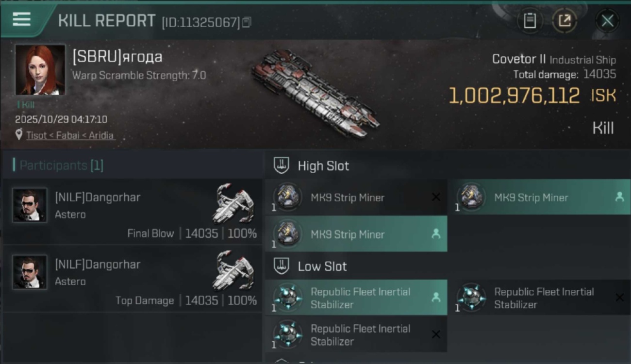Close the kill report window
Screen dimensions: 631x364
point(607,21)
